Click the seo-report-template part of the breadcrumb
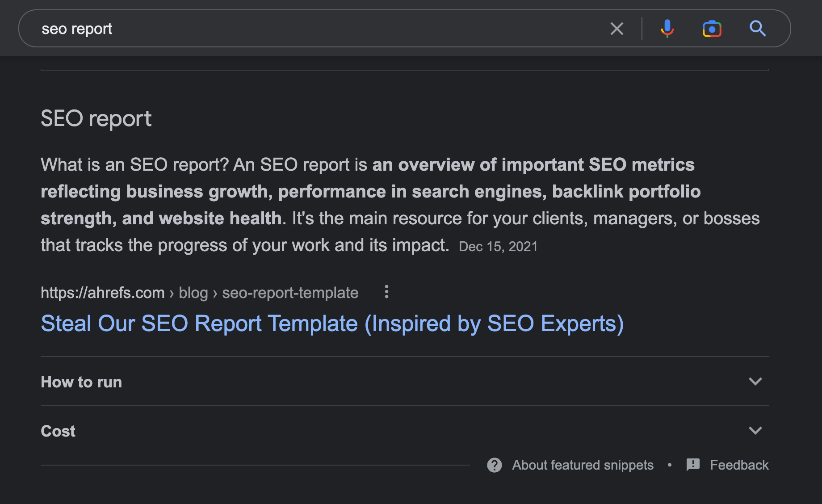Screen dimensions: 822x504 coord(290,293)
